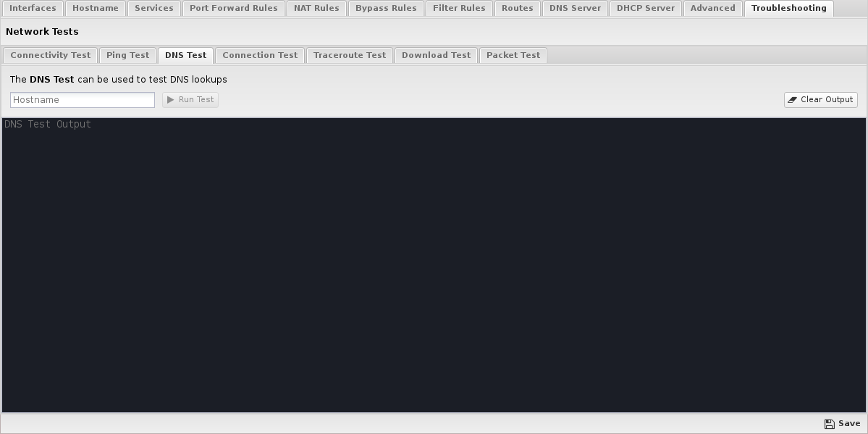
Task: Click inside the DNS Test Output console
Action: (x=434, y=265)
